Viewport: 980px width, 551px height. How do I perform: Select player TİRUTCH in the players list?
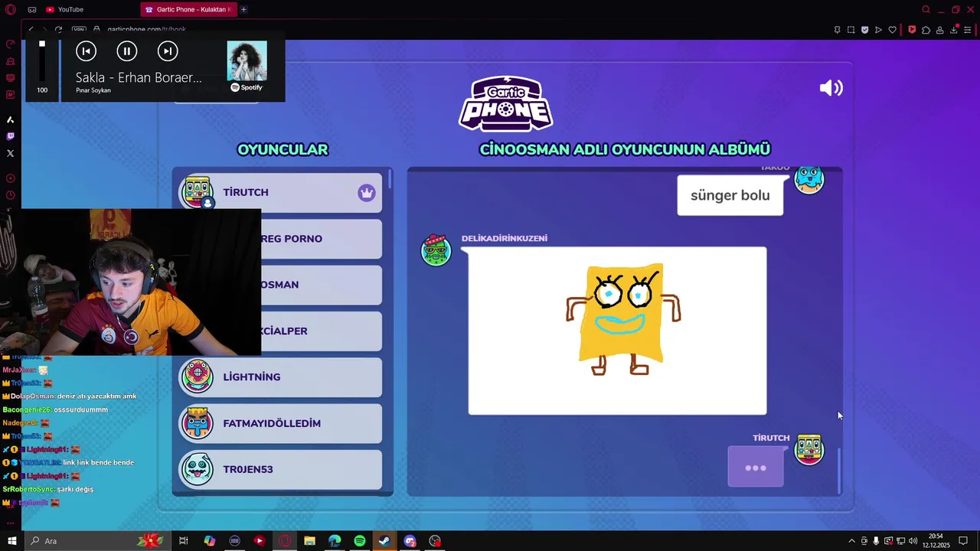tap(280, 192)
